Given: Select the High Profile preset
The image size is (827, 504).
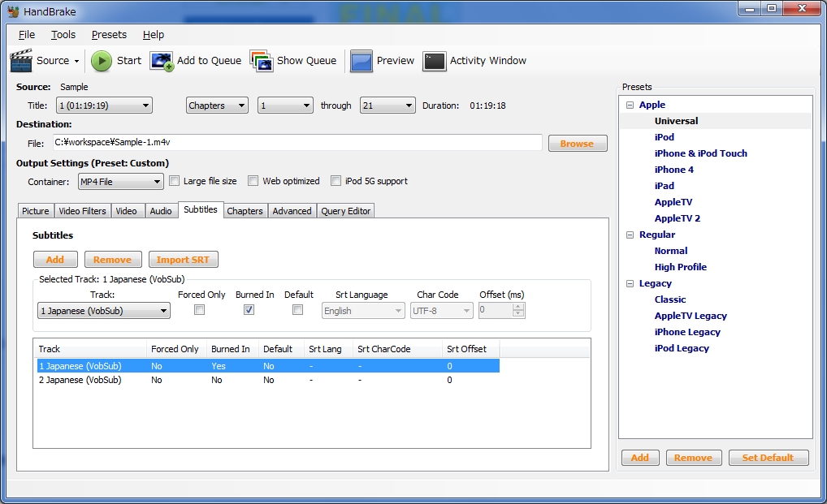Looking at the screenshot, I should pos(681,267).
